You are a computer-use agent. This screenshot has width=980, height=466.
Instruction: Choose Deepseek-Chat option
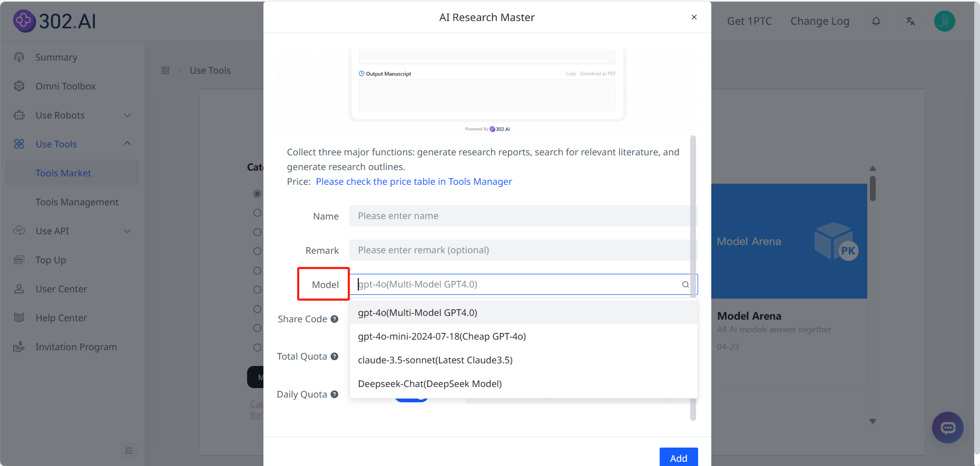[x=523, y=384]
